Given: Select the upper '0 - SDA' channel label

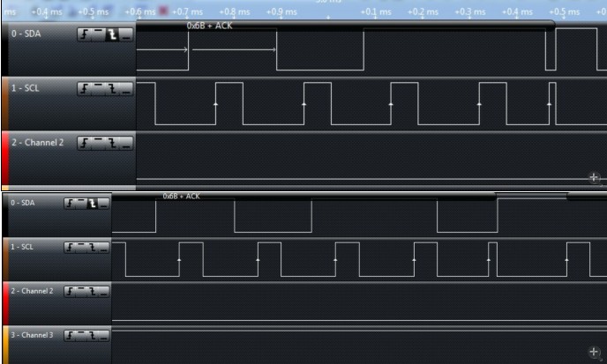Looking at the screenshot, I should click(x=26, y=33).
